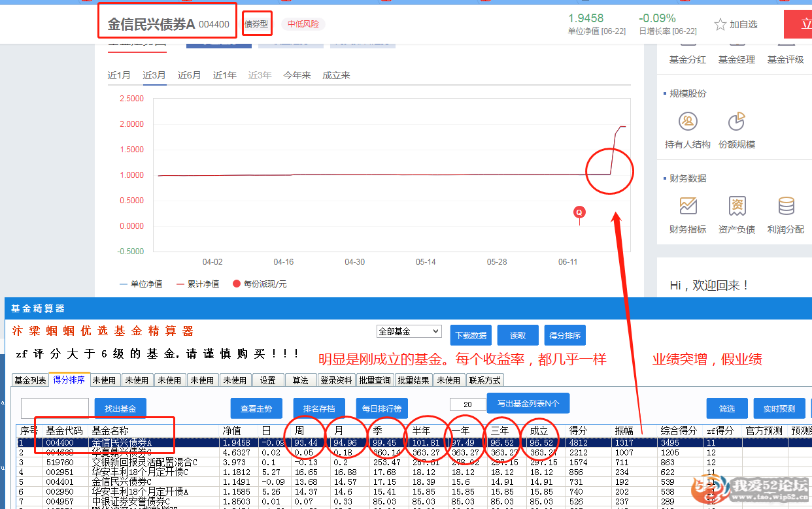Switch to the 批量结果 tab

414,380
